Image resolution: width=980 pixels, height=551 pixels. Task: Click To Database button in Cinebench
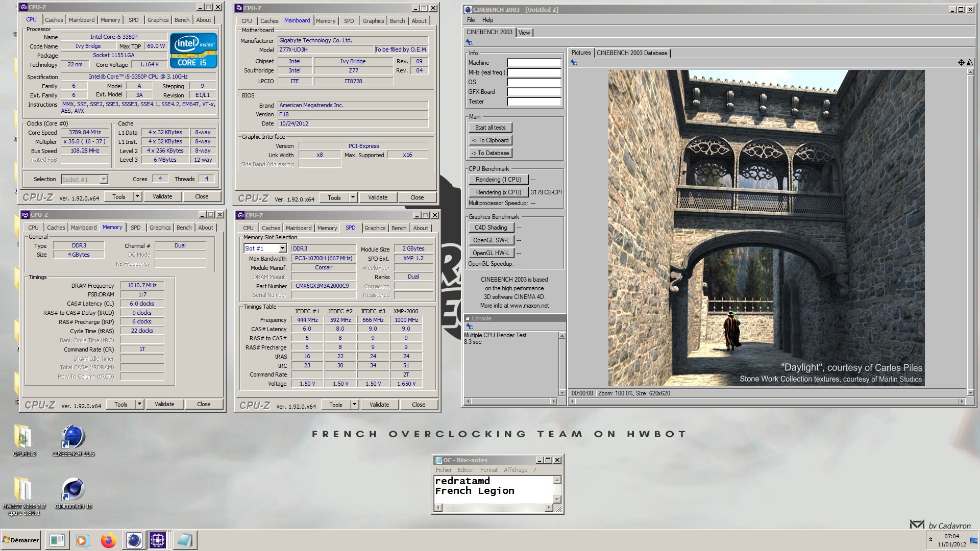click(490, 153)
